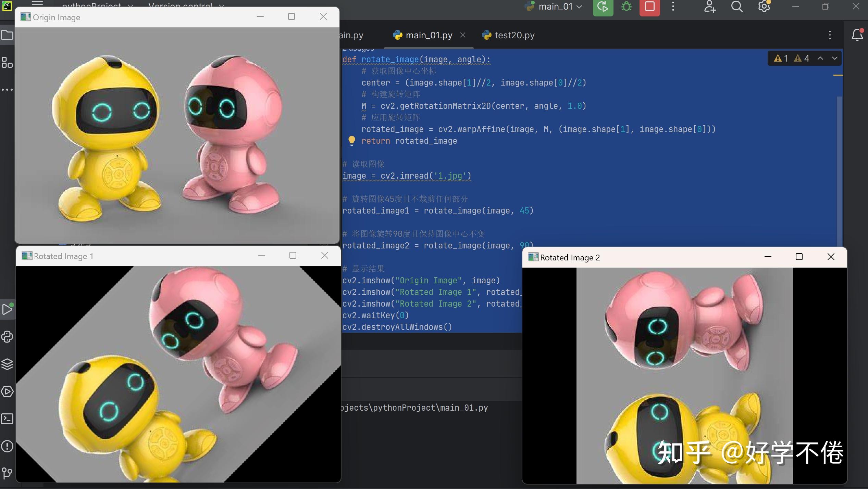
Task: Open the Problems tool window
Action: pos(7,446)
